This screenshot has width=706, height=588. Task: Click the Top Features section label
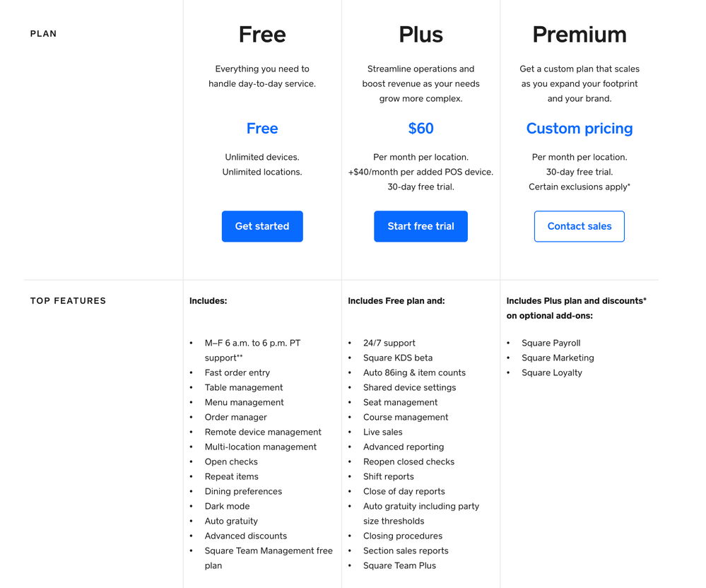[68, 301]
